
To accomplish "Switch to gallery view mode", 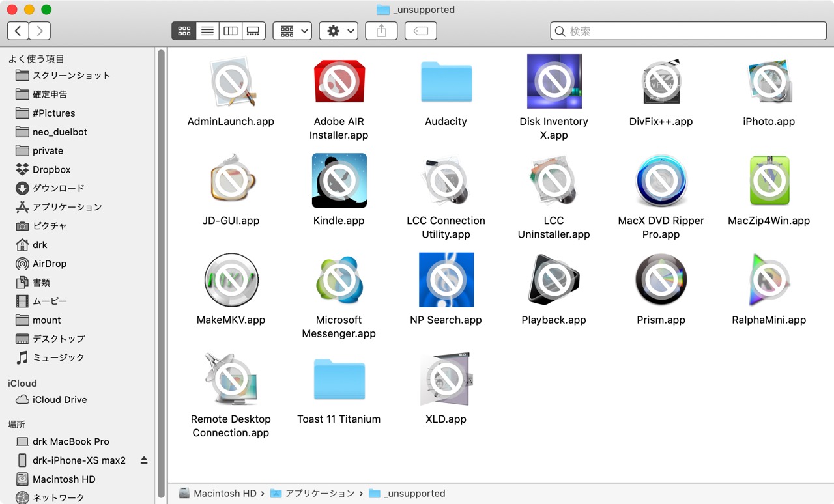I will coord(253,31).
